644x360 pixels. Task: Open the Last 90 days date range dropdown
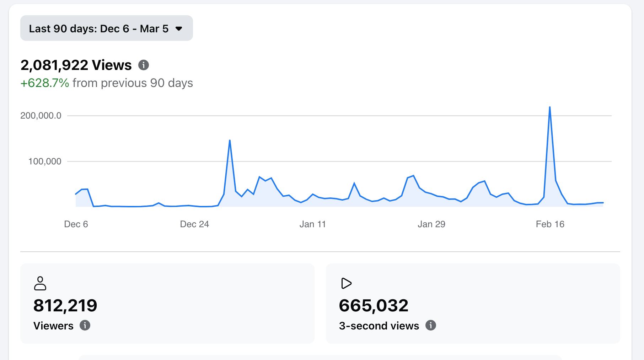click(x=106, y=28)
